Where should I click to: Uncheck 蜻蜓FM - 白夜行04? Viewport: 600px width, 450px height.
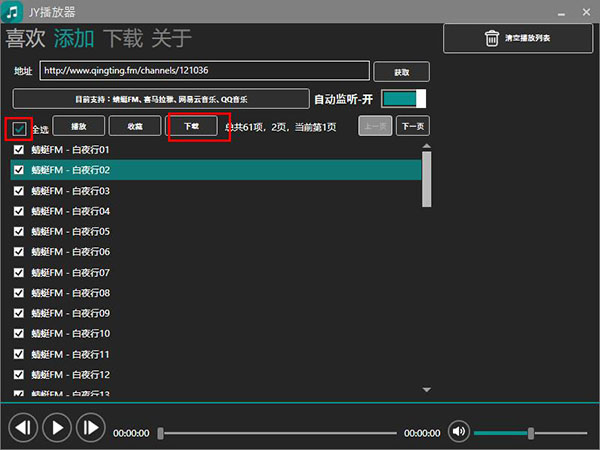19,211
